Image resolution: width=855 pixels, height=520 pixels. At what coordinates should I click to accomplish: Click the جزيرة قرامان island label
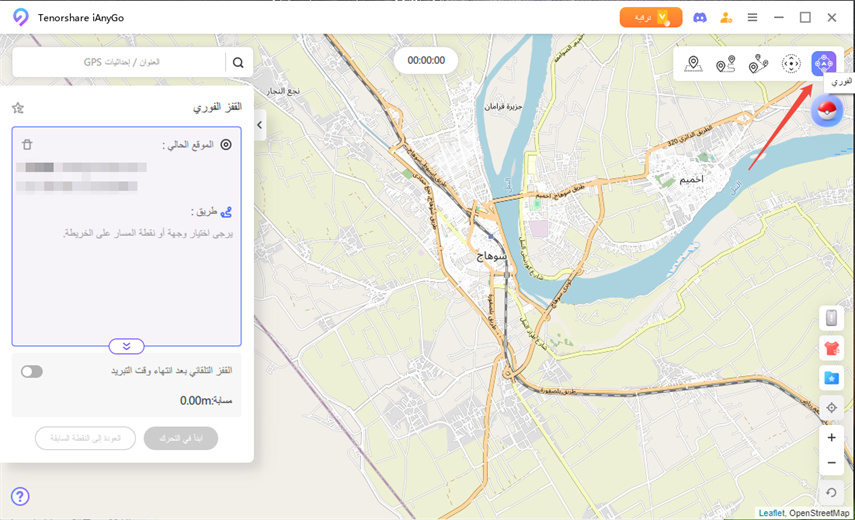pos(503,106)
